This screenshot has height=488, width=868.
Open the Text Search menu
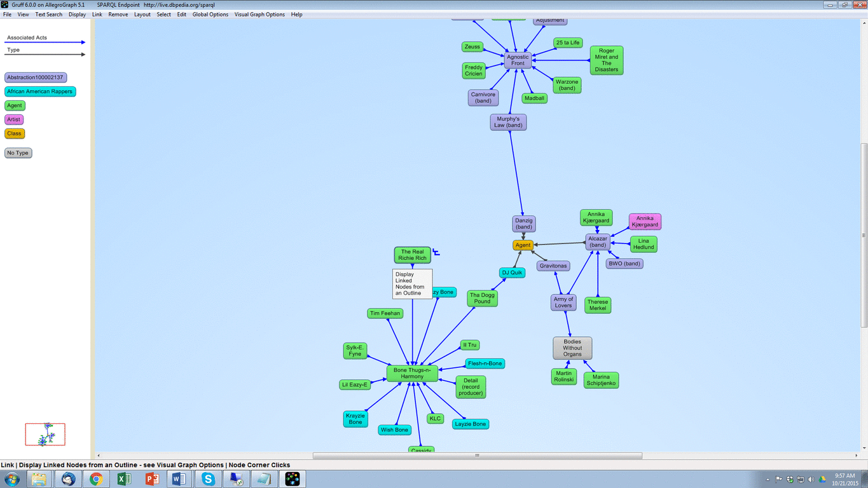click(x=49, y=14)
